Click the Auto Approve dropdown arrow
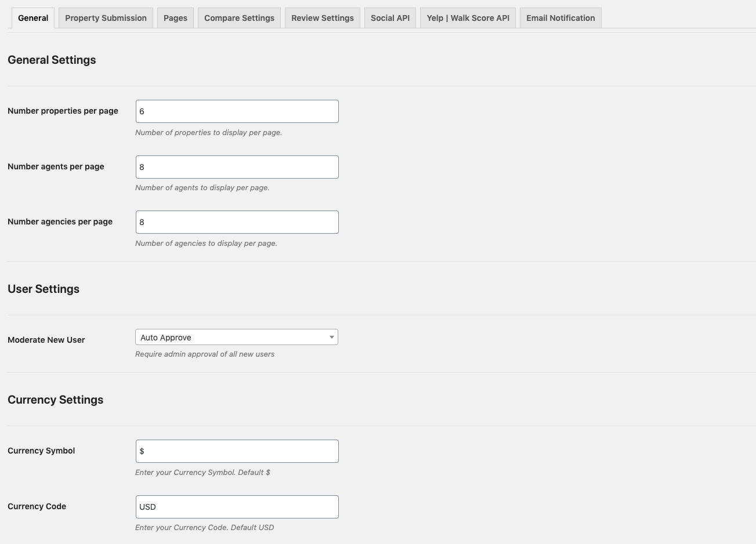 (331, 337)
